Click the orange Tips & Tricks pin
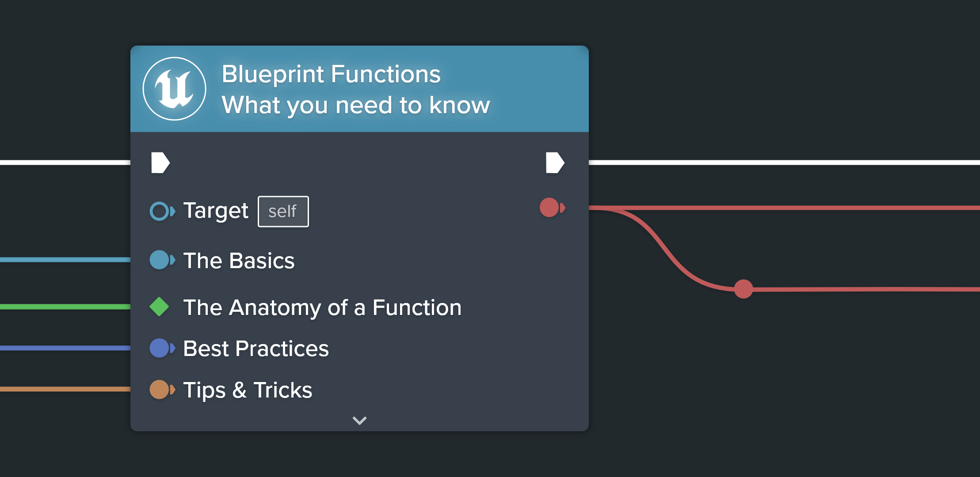The image size is (980, 477). [162, 390]
